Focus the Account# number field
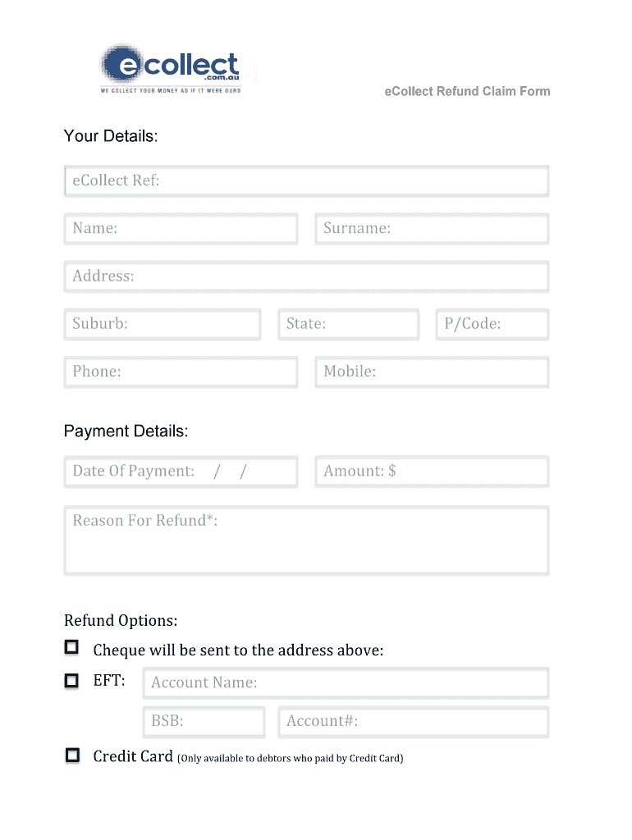The width and height of the screenshot is (632, 840). [413, 722]
